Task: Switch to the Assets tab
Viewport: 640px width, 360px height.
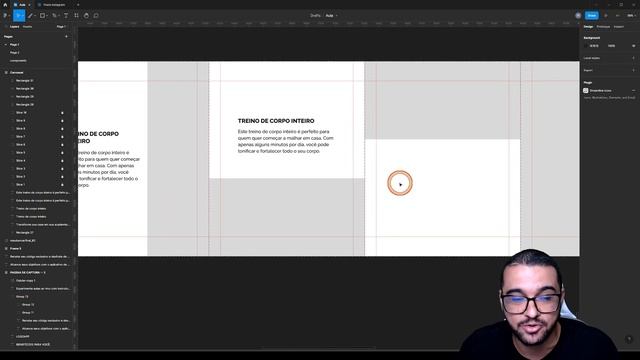Action: coord(27,27)
